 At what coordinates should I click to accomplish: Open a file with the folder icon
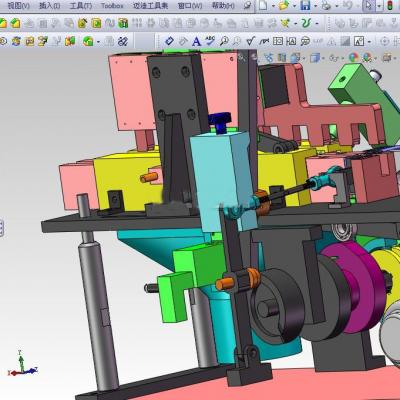tap(284, 5)
